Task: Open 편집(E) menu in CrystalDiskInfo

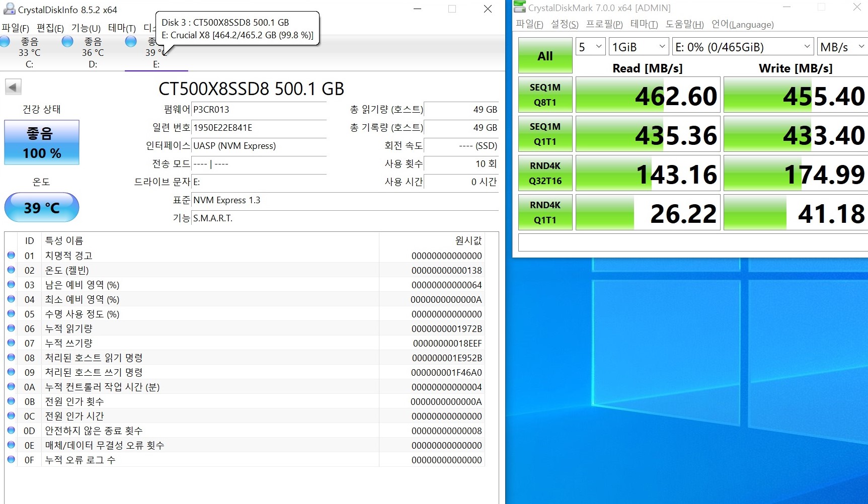Action: coord(50,28)
